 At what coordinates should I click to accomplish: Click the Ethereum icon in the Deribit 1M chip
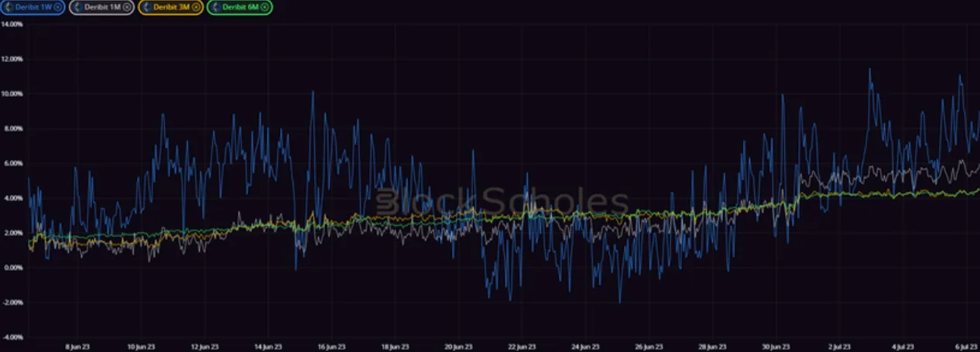point(78,7)
